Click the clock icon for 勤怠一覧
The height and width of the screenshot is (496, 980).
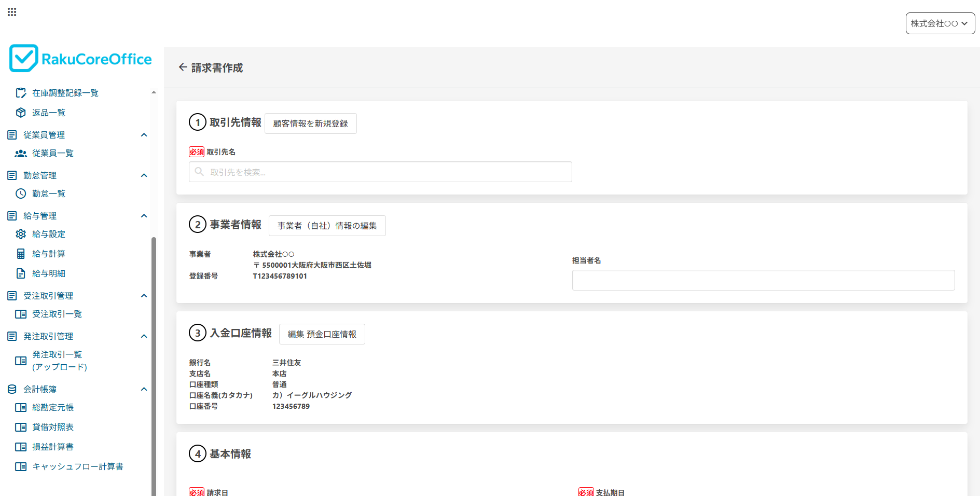[x=21, y=194]
